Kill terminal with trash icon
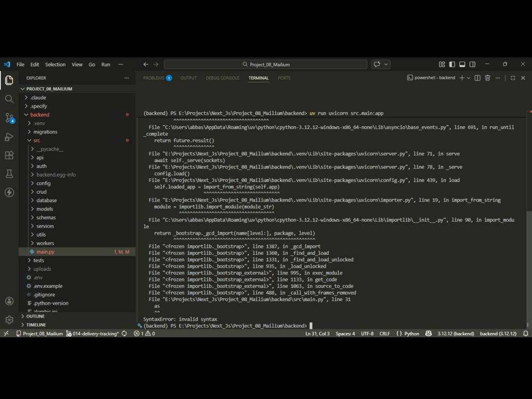The width and height of the screenshot is (532, 399). click(487, 78)
